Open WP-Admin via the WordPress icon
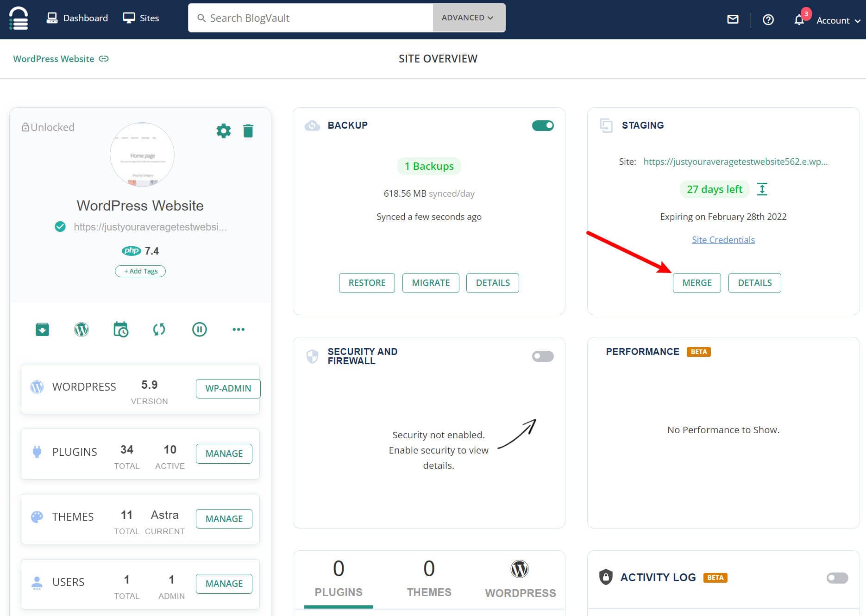This screenshot has height=616, width=866. [82, 329]
